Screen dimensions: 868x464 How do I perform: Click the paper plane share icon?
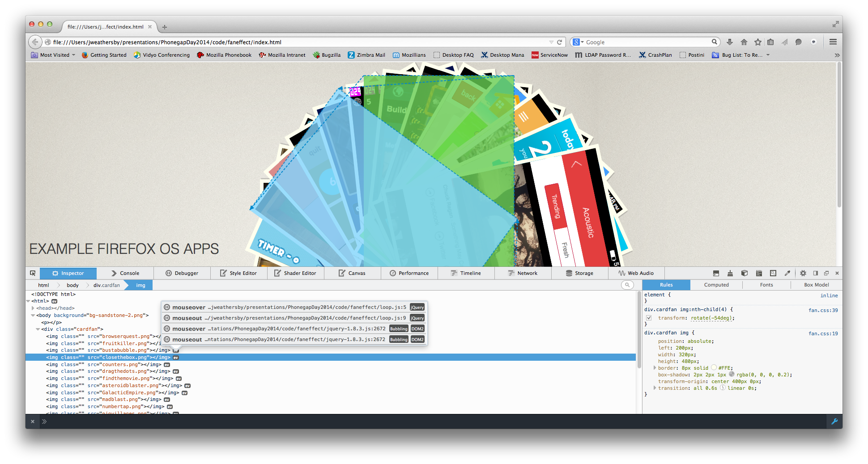(784, 42)
